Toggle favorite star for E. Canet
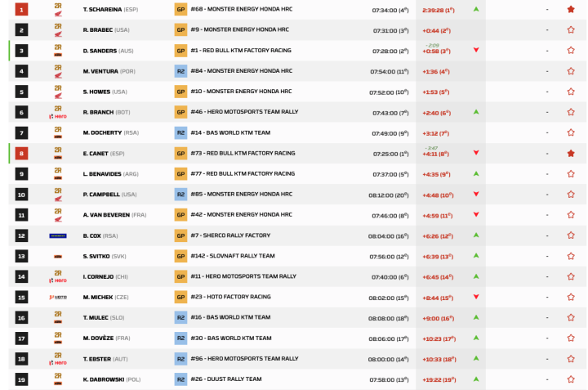The width and height of the screenshot is (588, 390). (x=570, y=153)
